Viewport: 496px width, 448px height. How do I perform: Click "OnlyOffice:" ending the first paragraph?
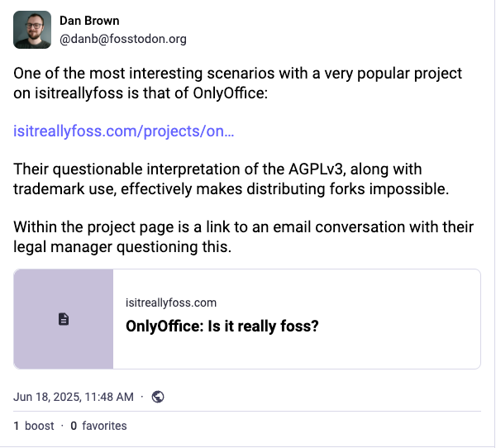coord(233,93)
